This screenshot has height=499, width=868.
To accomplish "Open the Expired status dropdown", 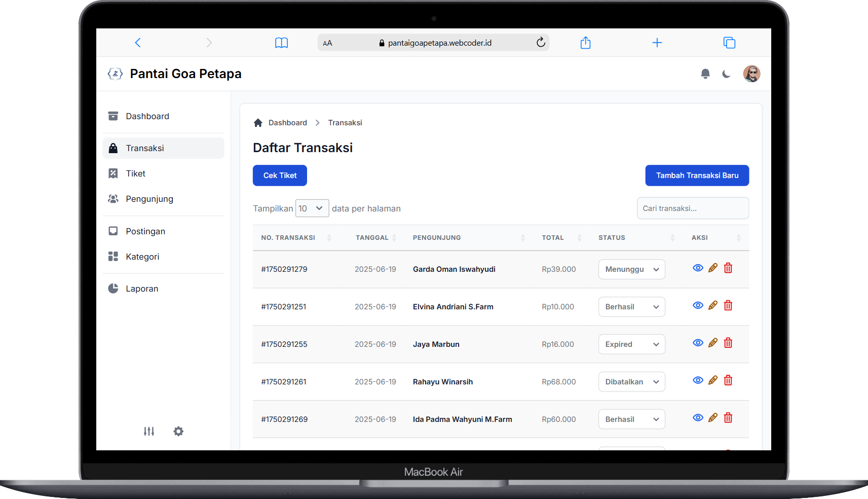I will click(x=631, y=344).
